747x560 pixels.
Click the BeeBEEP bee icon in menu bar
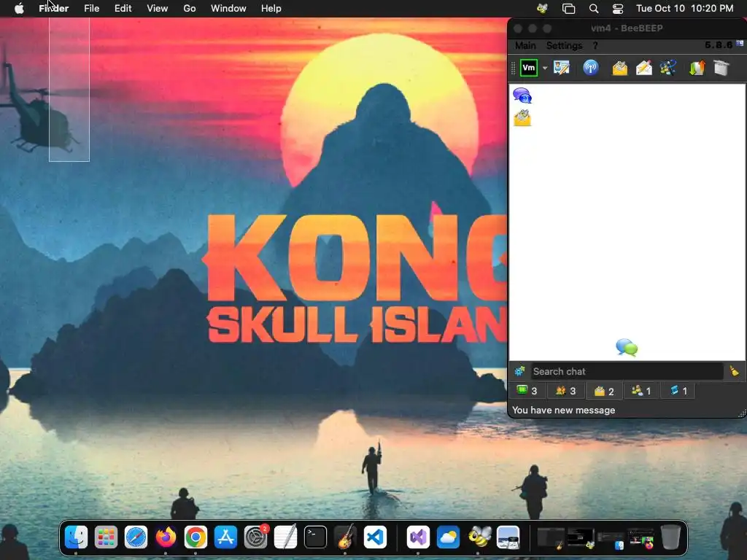pyautogui.click(x=542, y=8)
